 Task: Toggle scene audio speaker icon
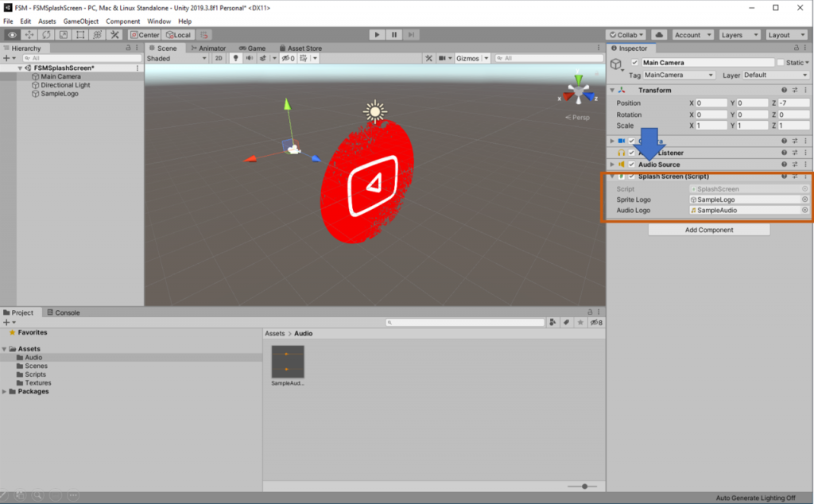[249, 58]
